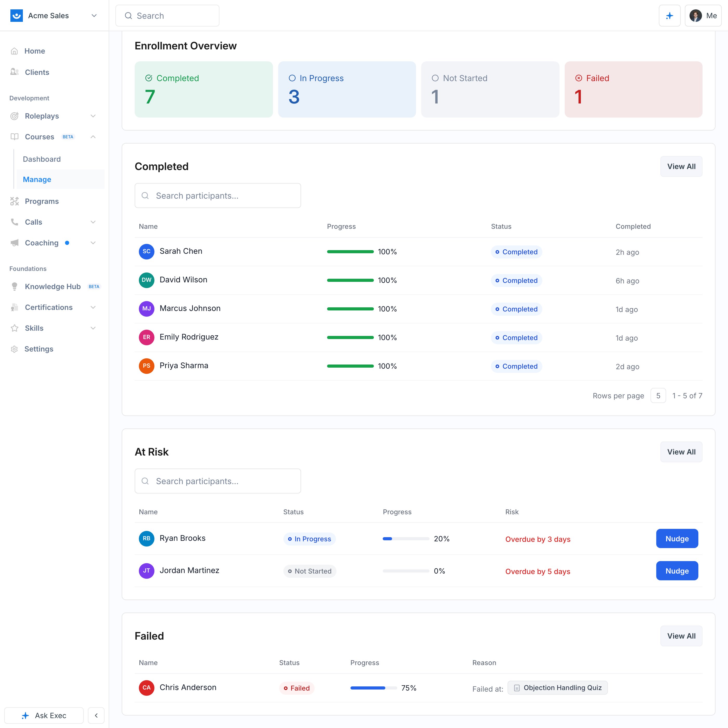Click Emily Rodriguez's ER avatar
This screenshot has height=728, width=728.
147,337
